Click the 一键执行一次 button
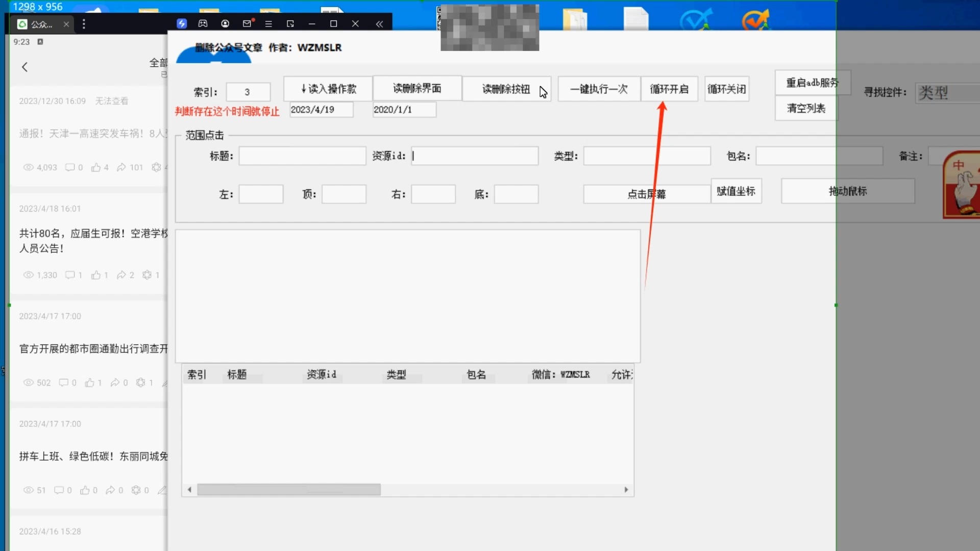 (599, 89)
